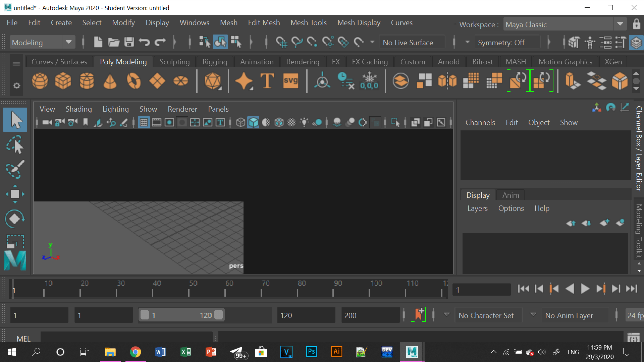Activate the Lasso select tool
Screen dimensions: 644x362
pyautogui.click(x=15, y=145)
